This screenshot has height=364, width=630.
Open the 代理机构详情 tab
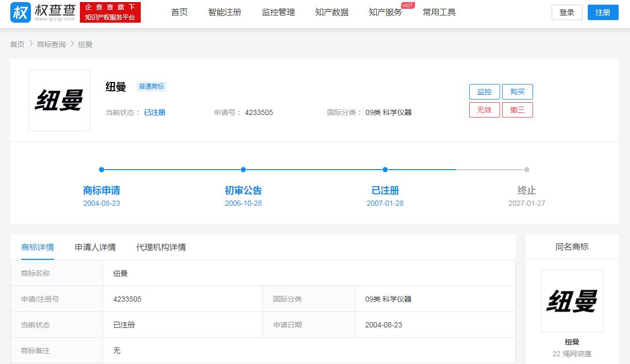click(161, 247)
